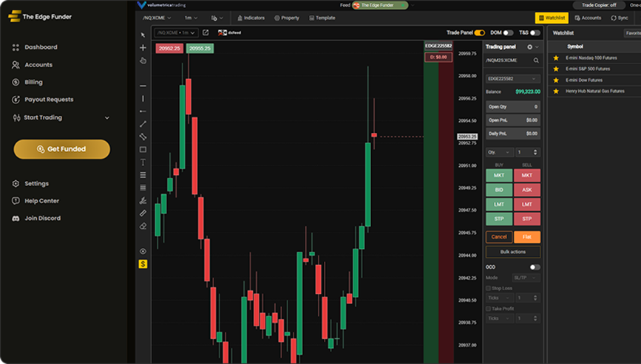Open the Help Center
This screenshot has width=641, height=364.
click(35, 201)
